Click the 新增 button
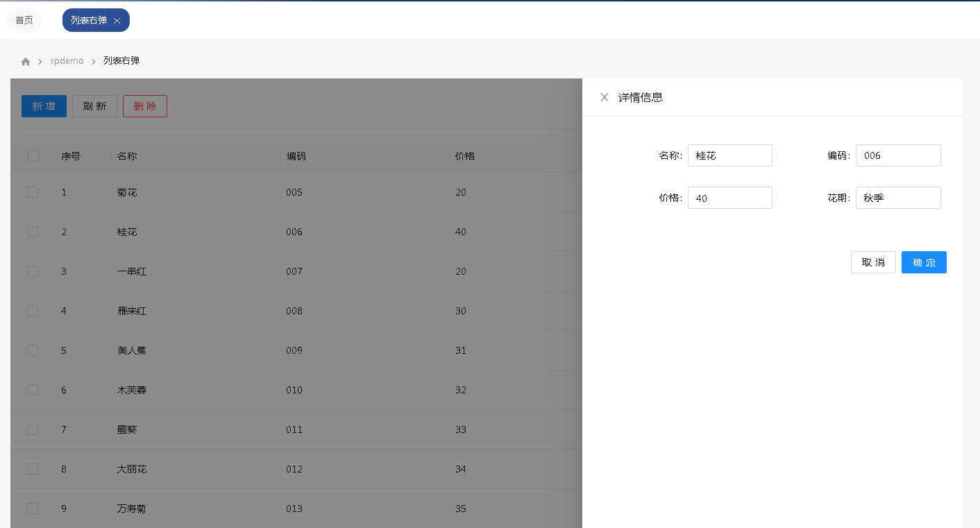This screenshot has height=528, width=980. pyautogui.click(x=44, y=106)
